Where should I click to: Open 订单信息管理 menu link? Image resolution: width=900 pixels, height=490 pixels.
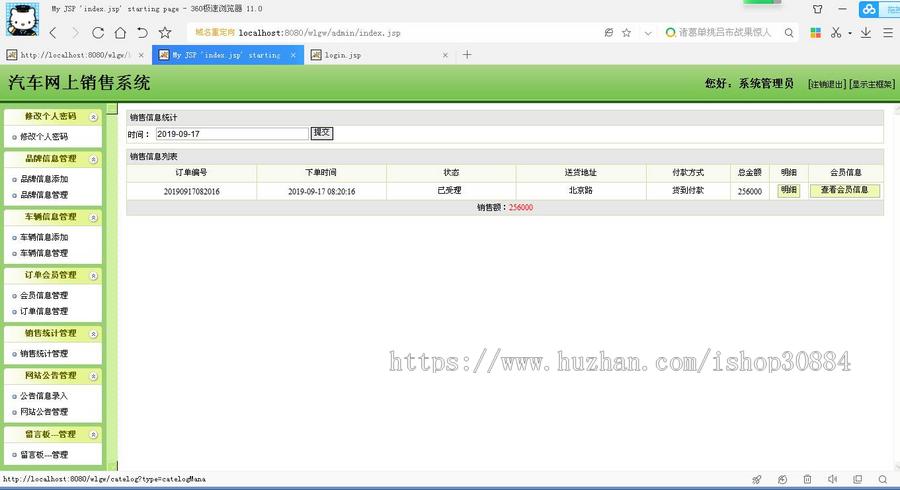44,312
